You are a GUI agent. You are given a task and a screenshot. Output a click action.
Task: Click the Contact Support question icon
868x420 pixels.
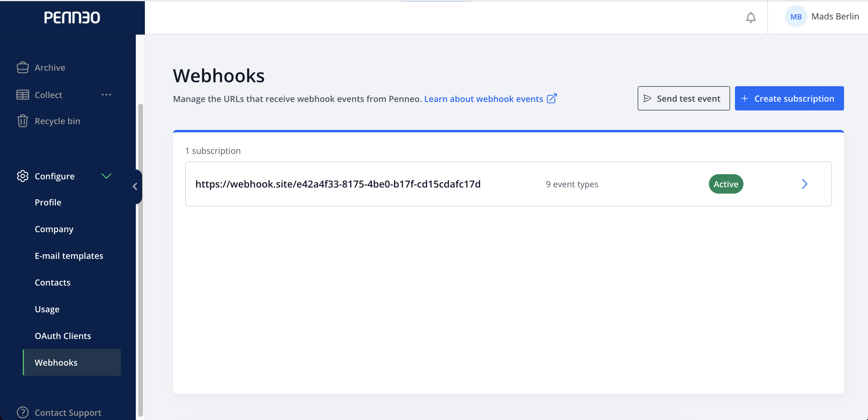coord(22,412)
